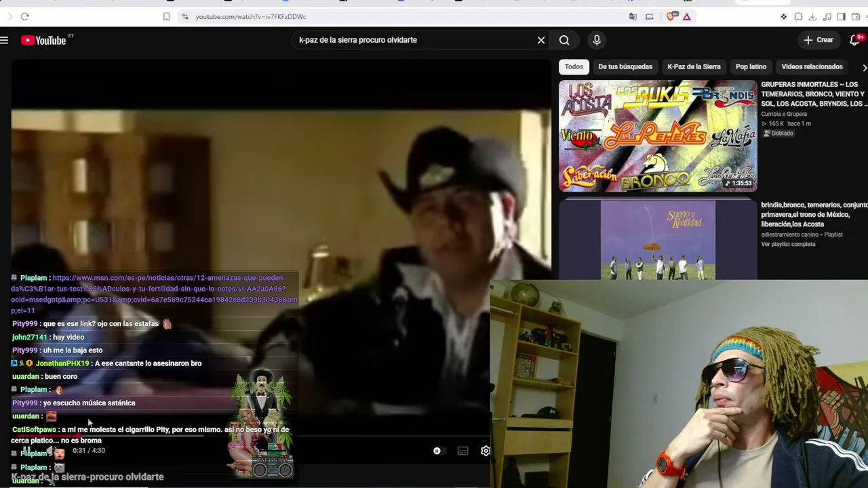Toggle the browser sidebar panel icon
868x488 pixels.
pyautogui.click(x=842, y=16)
